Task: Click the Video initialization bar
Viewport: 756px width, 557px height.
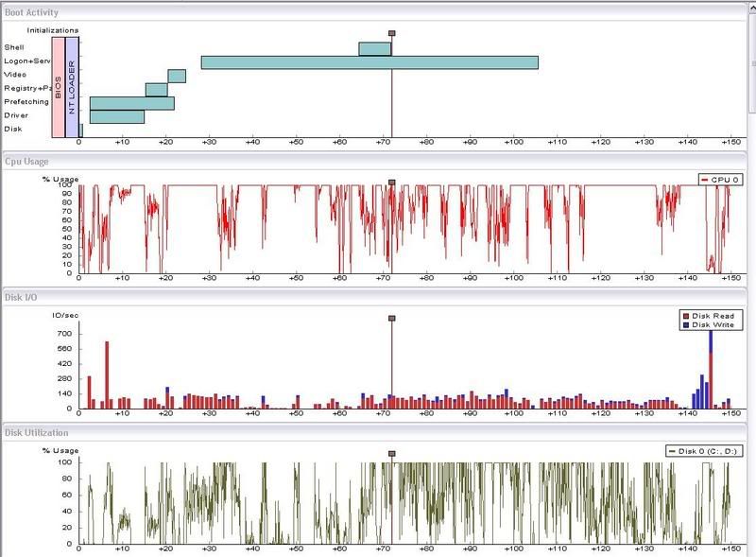Action: click(177, 77)
